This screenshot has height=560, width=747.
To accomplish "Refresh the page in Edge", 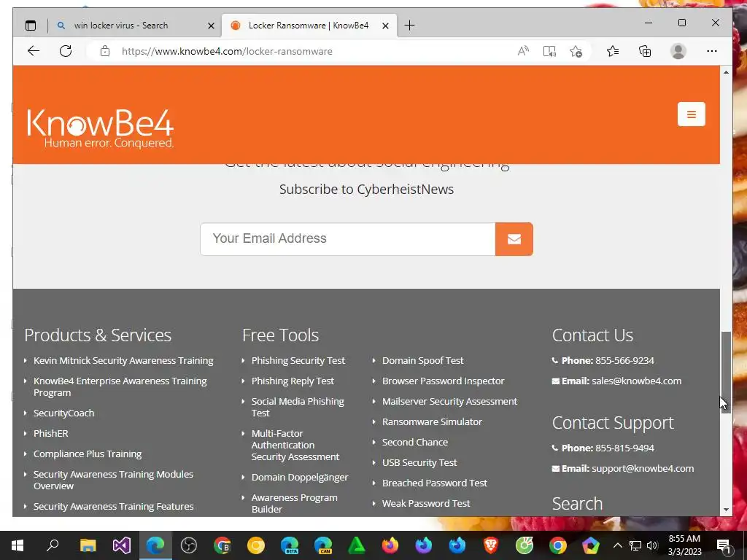I will click(66, 51).
